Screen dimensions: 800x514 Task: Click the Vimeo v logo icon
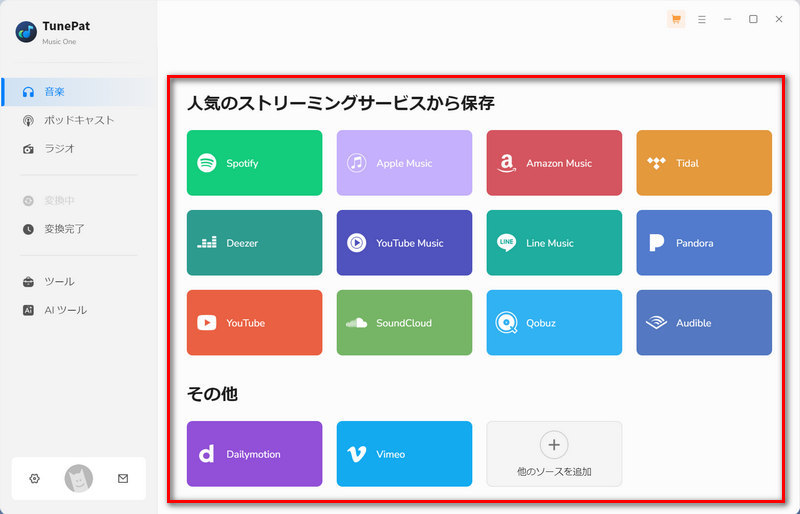356,454
